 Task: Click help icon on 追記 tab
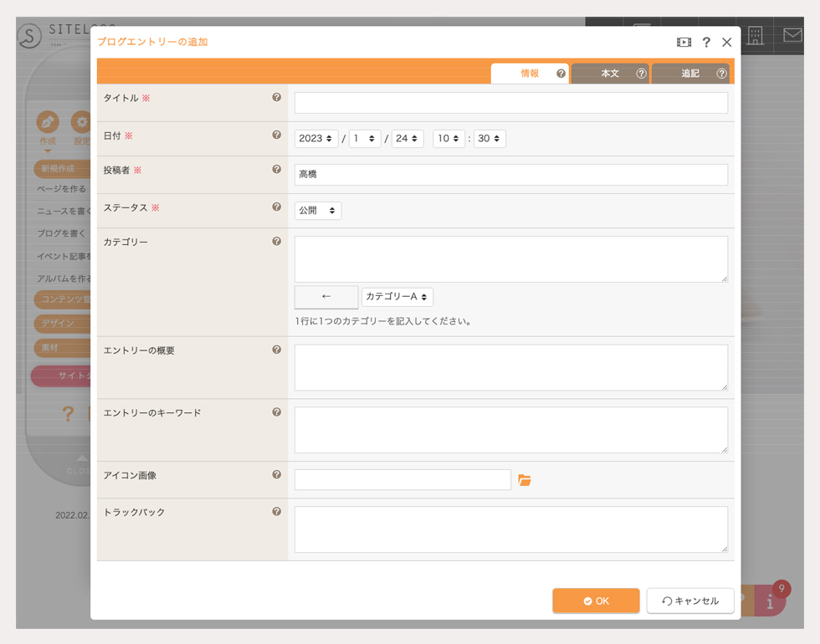coord(721,74)
